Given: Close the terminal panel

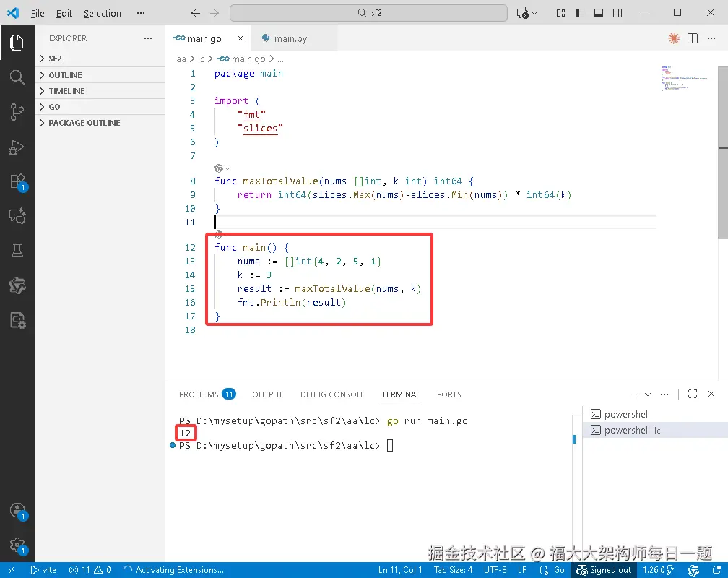Looking at the screenshot, I should pyautogui.click(x=711, y=394).
